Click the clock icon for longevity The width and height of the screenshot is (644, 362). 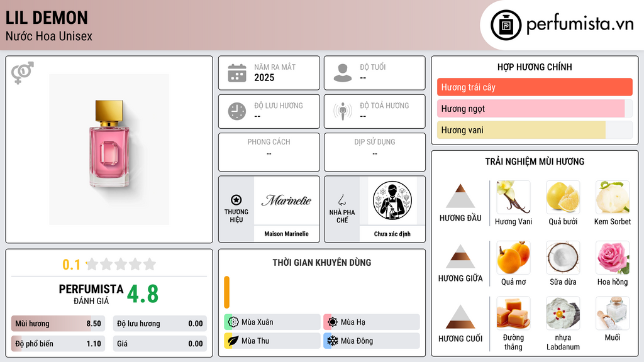pos(237,112)
